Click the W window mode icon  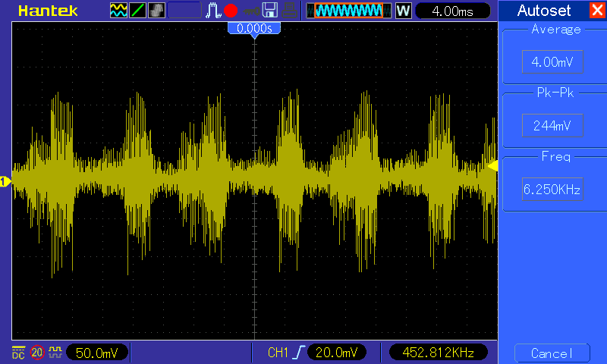point(404,11)
